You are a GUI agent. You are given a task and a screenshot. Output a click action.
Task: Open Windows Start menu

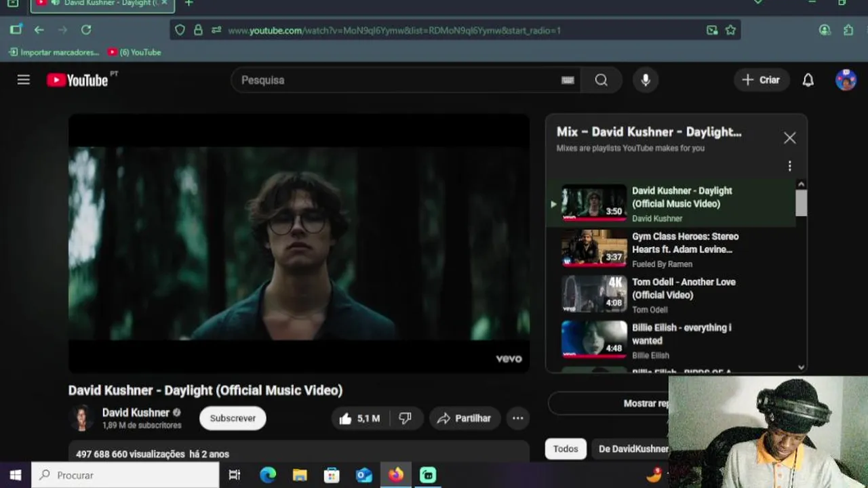pos(15,475)
